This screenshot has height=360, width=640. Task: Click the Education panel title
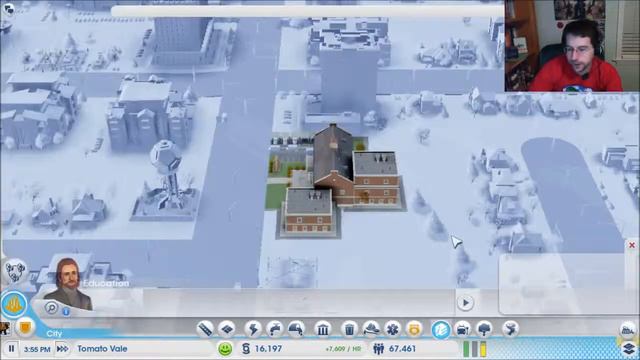[106, 283]
